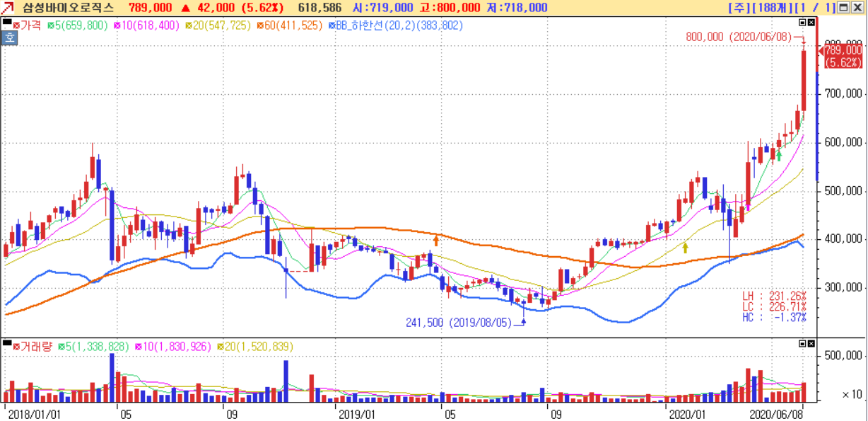Screen dimensions: 868x421
Task: Click the red-blue price range bar beside price axis
Action: 816,99
